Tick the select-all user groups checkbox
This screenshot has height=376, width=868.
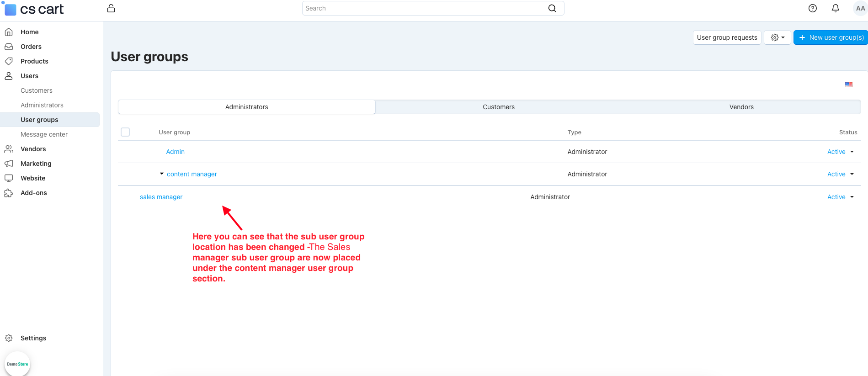(x=125, y=132)
